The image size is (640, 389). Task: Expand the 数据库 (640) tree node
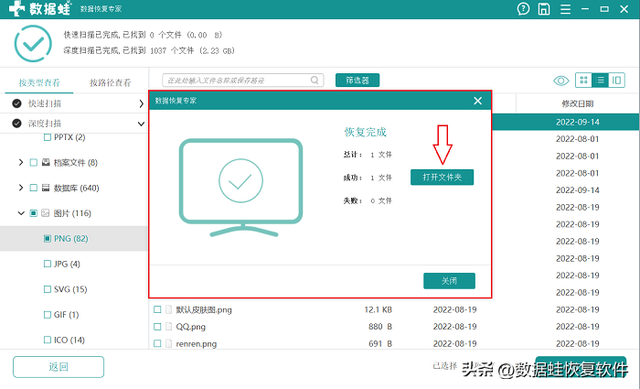click(21, 188)
